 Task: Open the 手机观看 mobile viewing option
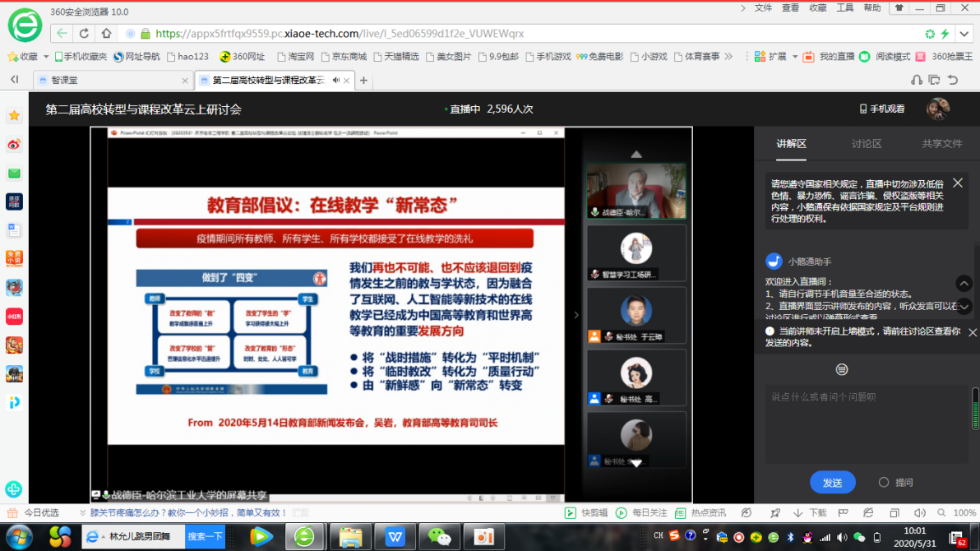[881, 109]
